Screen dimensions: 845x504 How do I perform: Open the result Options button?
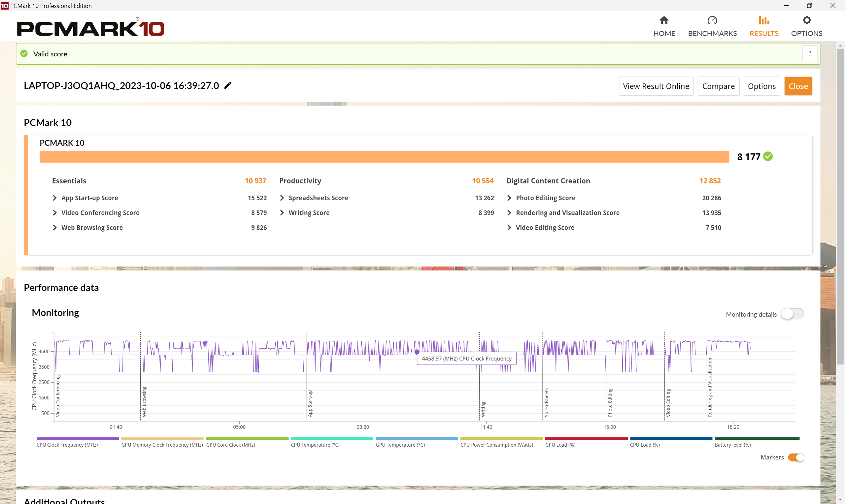(x=761, y=86)
